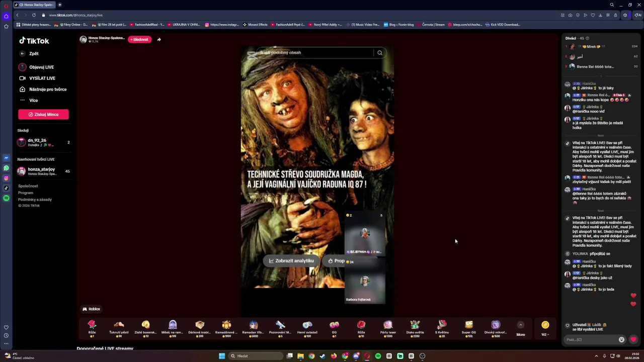Open VYSÍLAT LIVE section
The height and width of the screenshot is (362, 644).
pos(37,78)
